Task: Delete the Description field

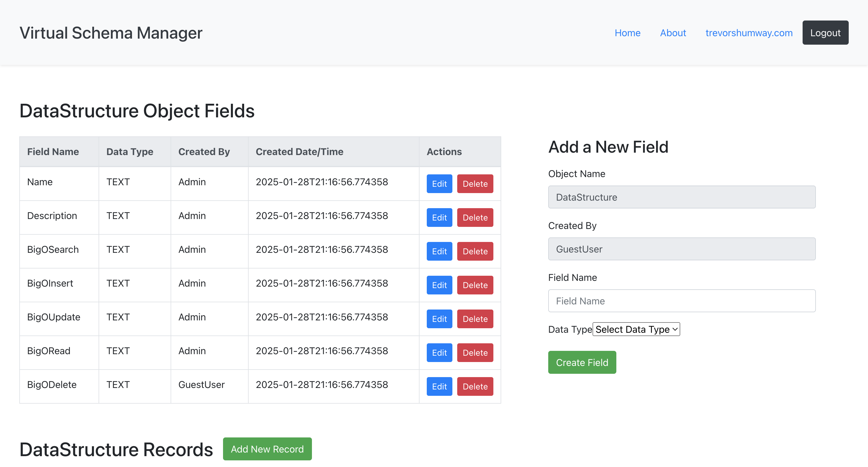Action: (475, 218)
